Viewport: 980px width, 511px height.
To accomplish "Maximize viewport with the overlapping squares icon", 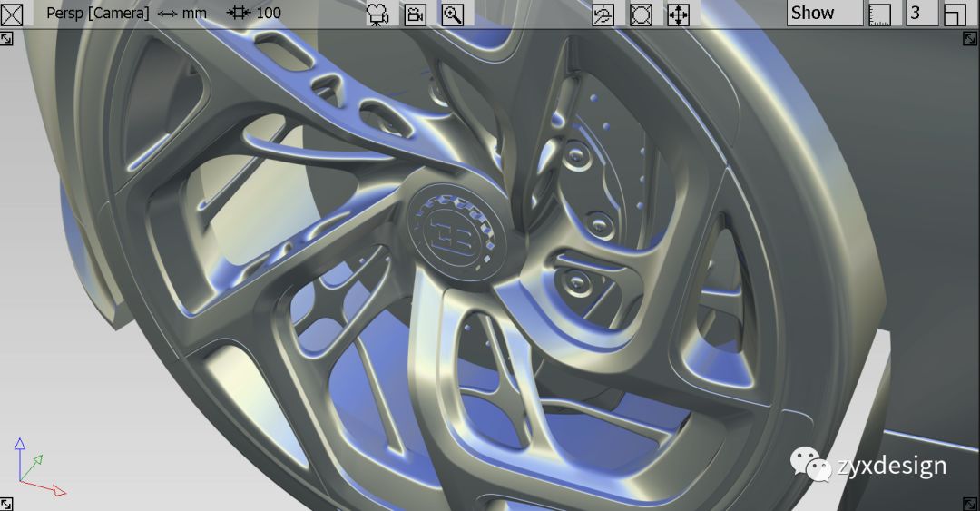I will coord(955,14).
